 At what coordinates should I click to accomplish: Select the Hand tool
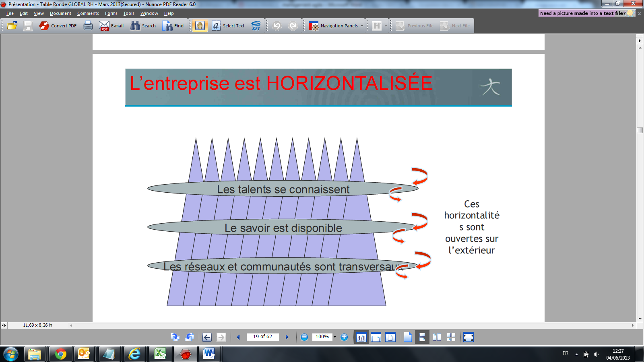(200, 26)
